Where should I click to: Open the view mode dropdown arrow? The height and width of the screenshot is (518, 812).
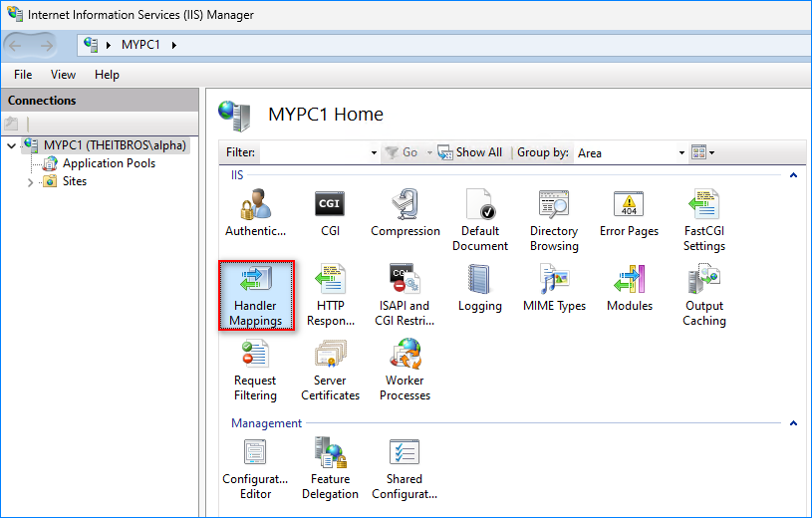(712, 152)
